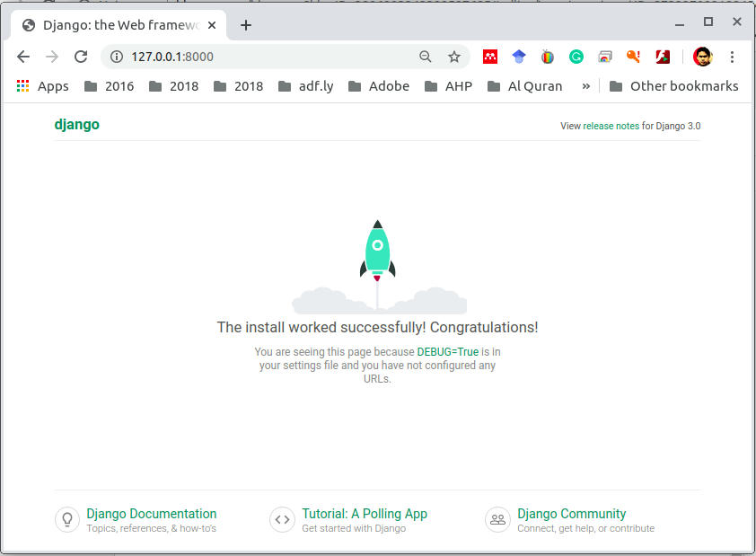
Task: Open the 2016 bookmarks folder
Action: [x=110, y=86]
